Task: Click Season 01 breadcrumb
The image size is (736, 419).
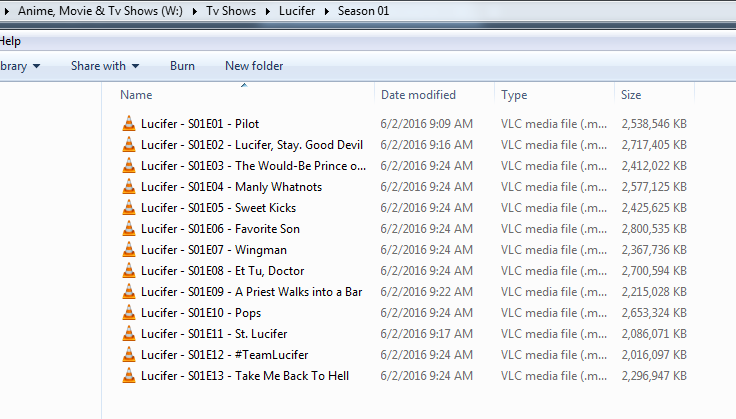Action: pos(363,11)
